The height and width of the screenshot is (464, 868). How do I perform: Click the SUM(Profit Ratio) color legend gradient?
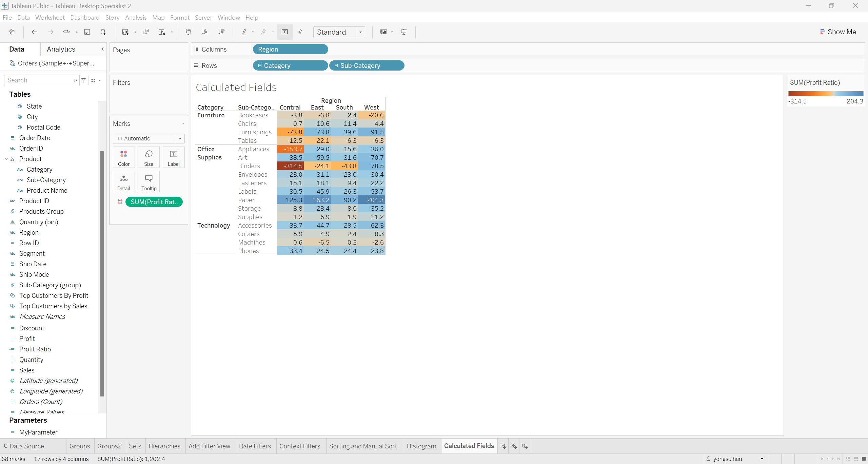click(826, 94)
